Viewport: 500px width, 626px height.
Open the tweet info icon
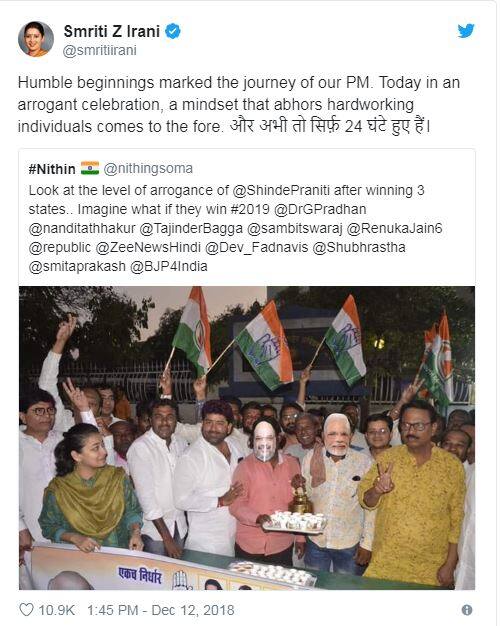point(467,610)
